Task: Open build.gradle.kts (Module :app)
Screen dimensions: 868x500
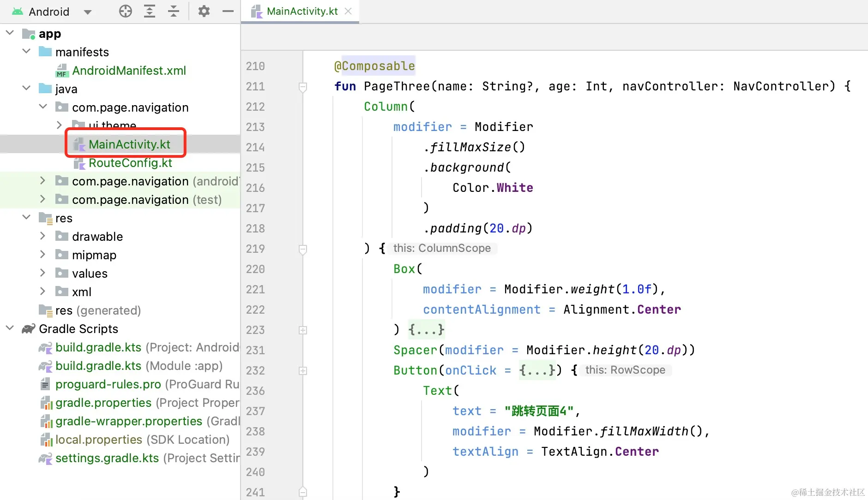Action: [x=139, y=366]
